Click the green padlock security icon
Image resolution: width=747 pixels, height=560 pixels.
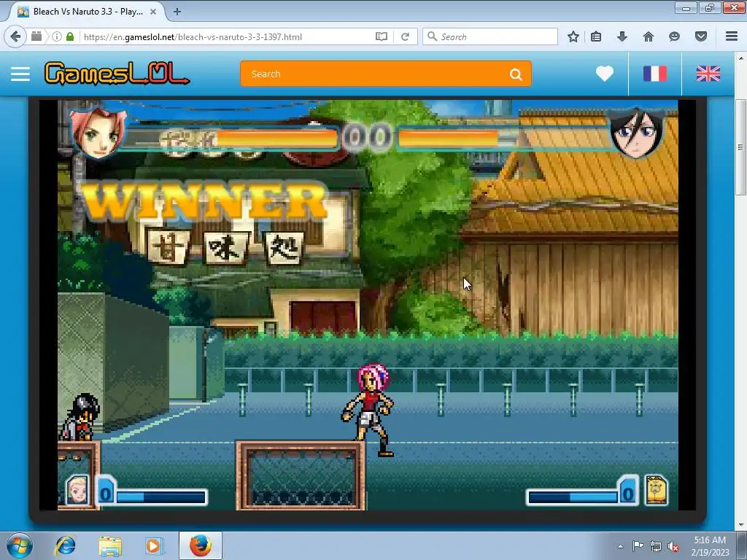70,36
